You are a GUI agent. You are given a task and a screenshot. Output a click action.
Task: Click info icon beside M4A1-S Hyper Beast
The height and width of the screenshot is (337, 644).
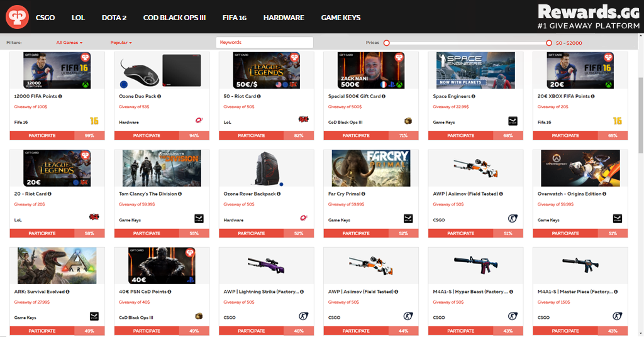pos(511,292)
